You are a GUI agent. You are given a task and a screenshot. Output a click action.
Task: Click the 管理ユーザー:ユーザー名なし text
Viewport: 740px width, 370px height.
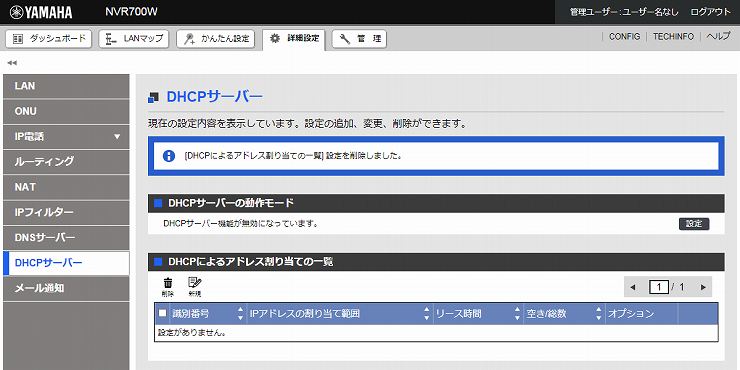click(625, 12)
